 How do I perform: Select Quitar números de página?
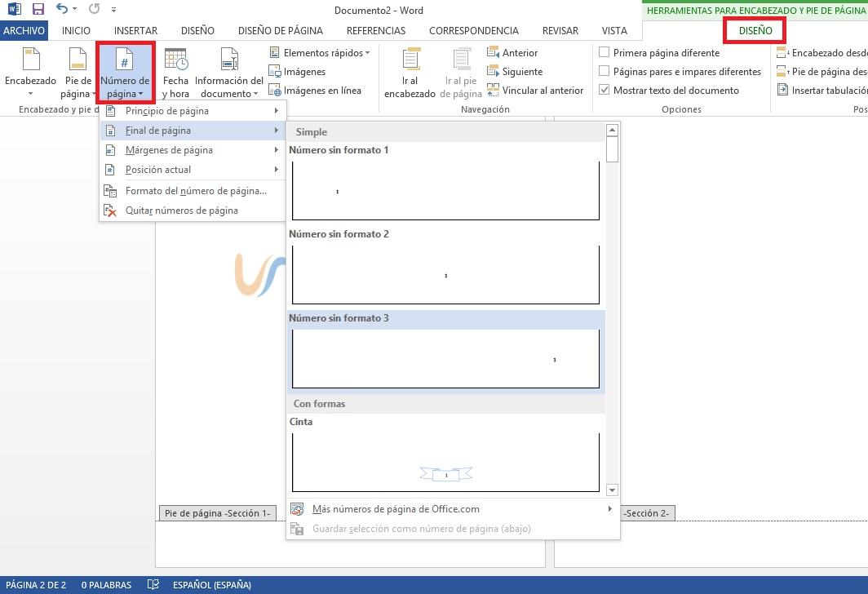[181, 211]
